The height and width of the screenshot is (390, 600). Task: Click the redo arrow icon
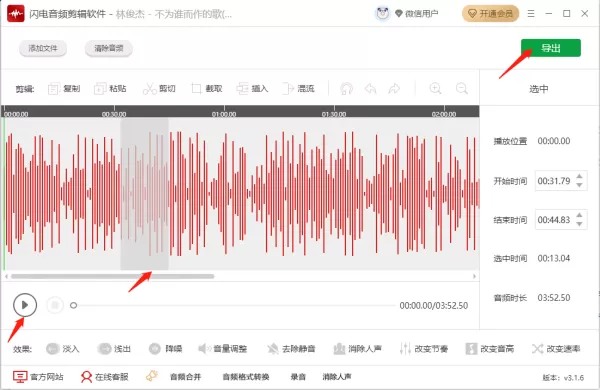[x=394, y=89]
